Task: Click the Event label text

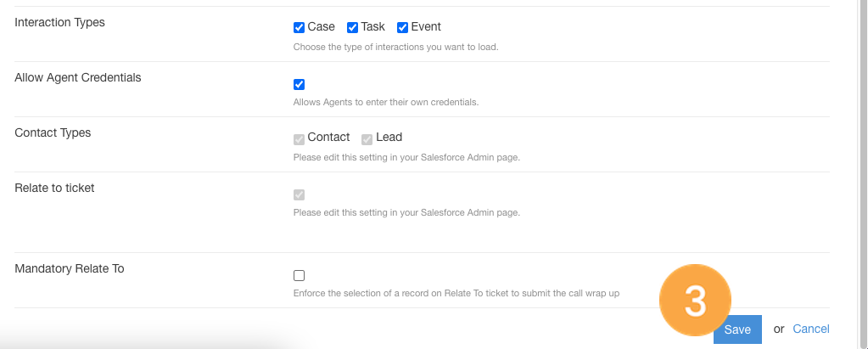Action: 426,26
